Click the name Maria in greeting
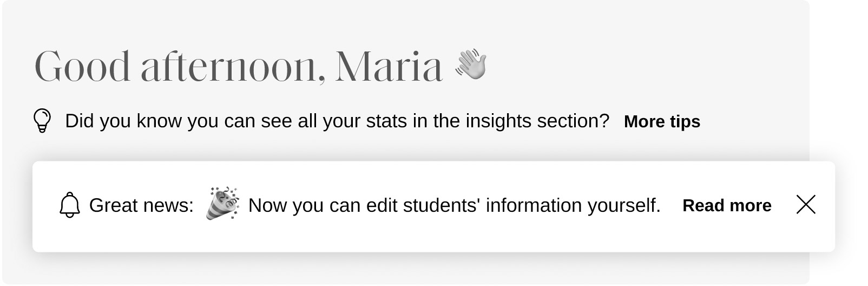 (x=389, y=67)
